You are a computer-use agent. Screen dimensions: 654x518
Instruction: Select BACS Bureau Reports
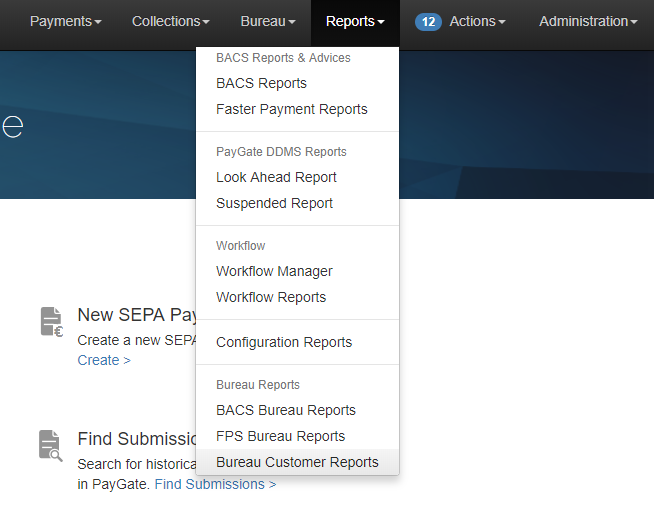click(286, 410)
